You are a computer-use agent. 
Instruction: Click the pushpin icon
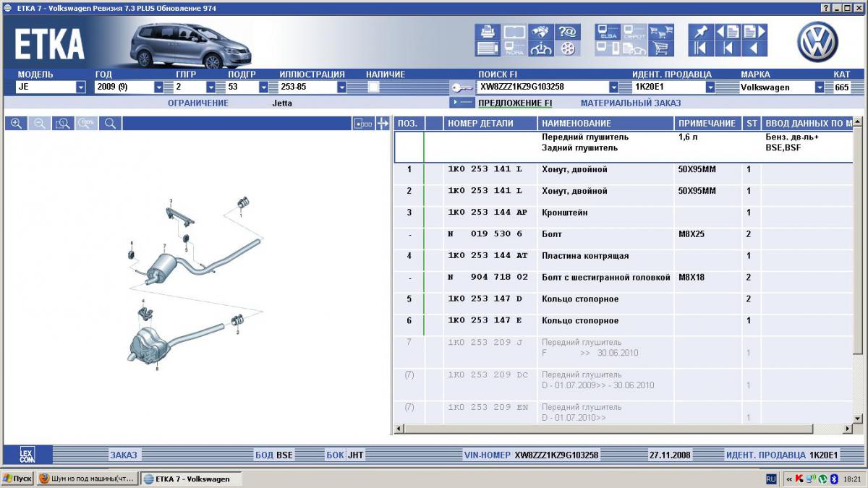(x=700, y=32)
